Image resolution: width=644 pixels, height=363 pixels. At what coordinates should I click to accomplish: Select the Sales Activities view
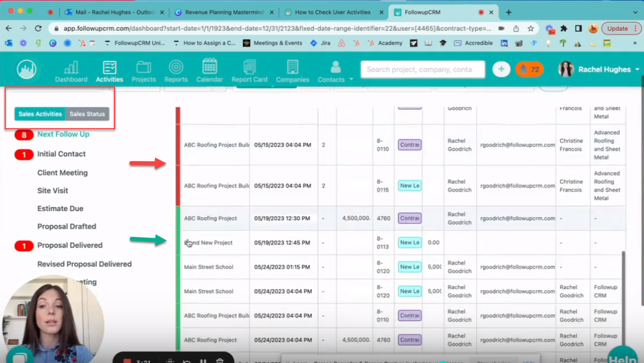39,114
